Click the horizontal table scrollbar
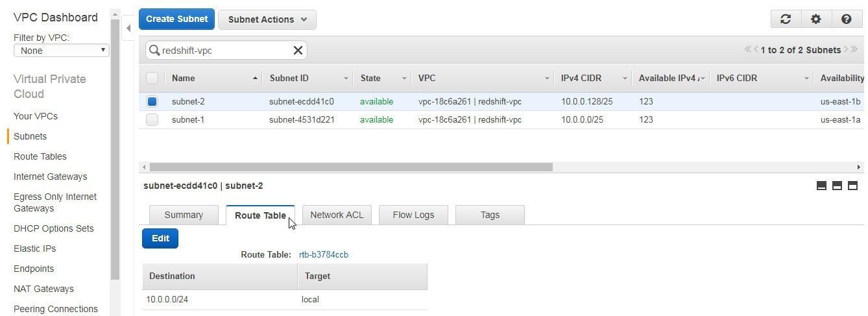 coord(350,167)
